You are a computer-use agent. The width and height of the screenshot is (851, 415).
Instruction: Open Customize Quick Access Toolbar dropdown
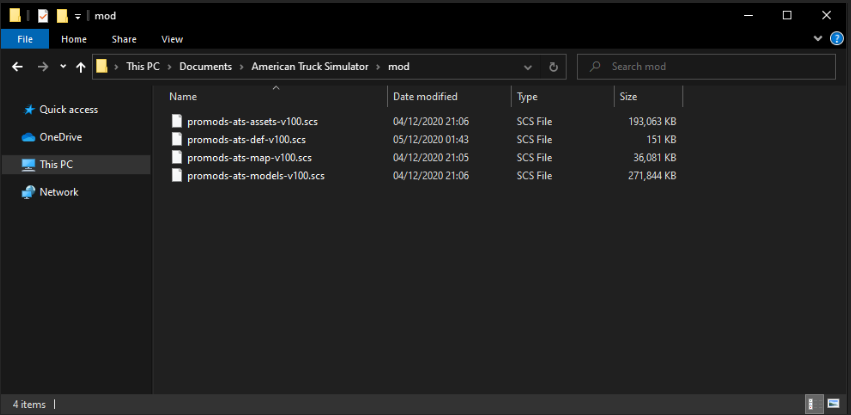point(78,16)
